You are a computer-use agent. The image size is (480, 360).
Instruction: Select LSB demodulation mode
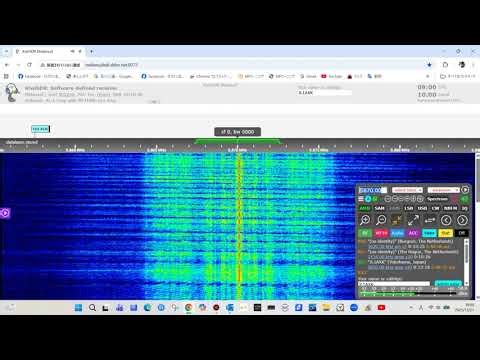click(408, 208)
